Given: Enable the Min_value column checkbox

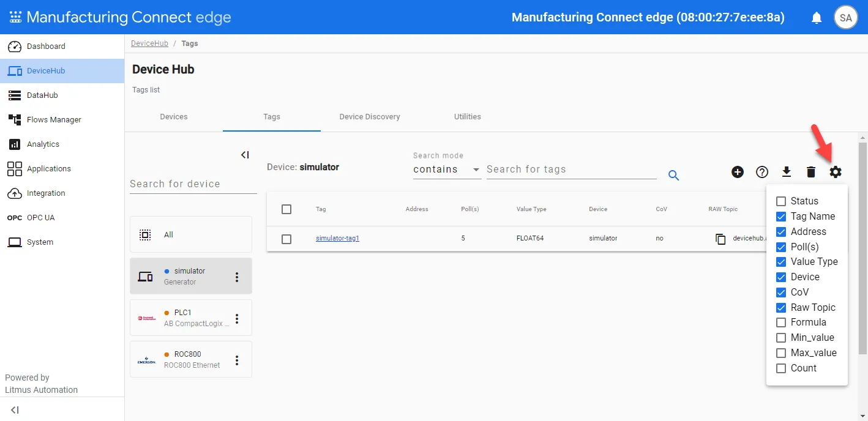Looking at the screenshot, I should pyautogui.click(x=781, y=338).
